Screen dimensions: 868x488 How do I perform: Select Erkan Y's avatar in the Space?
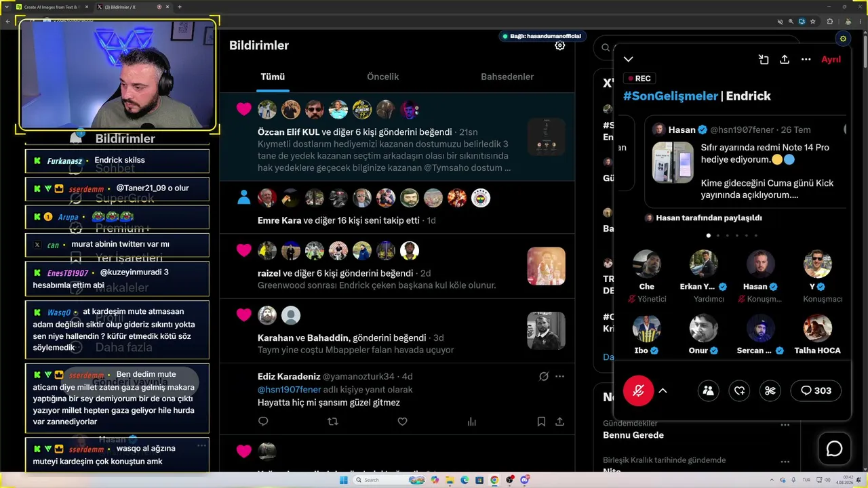(703, 264)
